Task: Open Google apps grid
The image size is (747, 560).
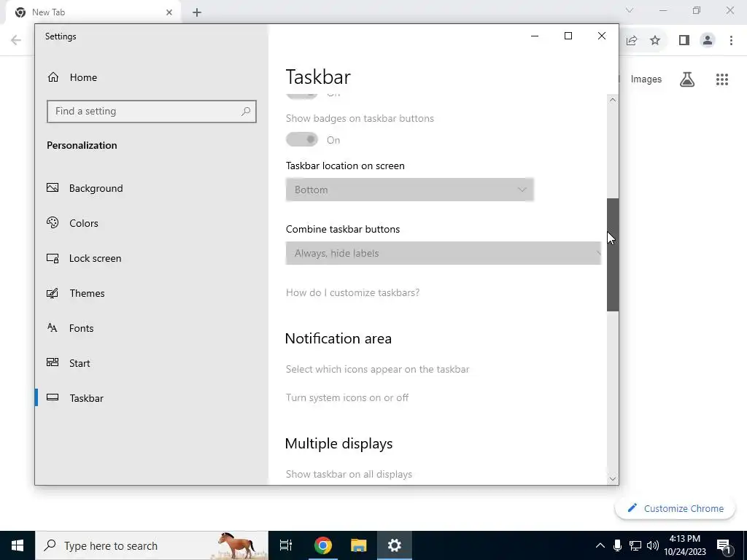Action: [722, 79]
